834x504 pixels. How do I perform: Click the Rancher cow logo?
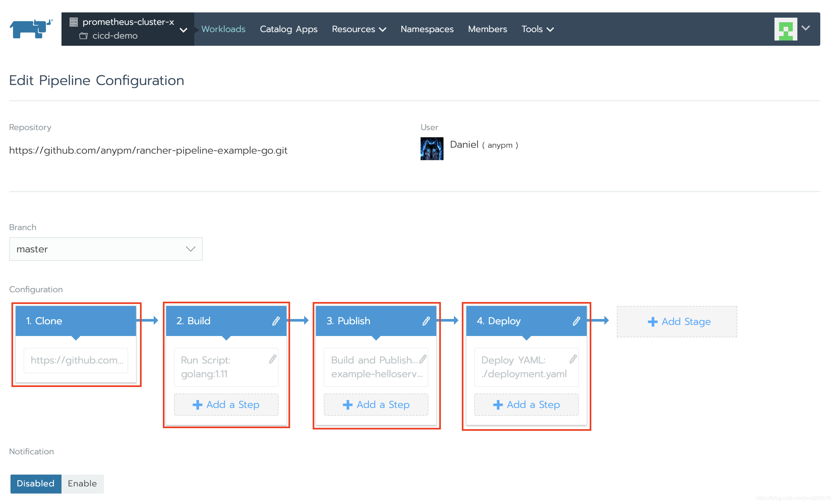pos(31,29)
